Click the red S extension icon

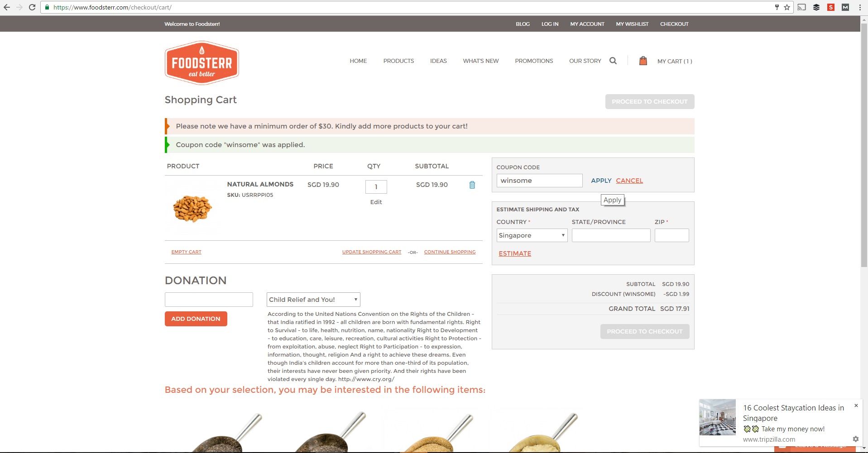coord(831,7)
